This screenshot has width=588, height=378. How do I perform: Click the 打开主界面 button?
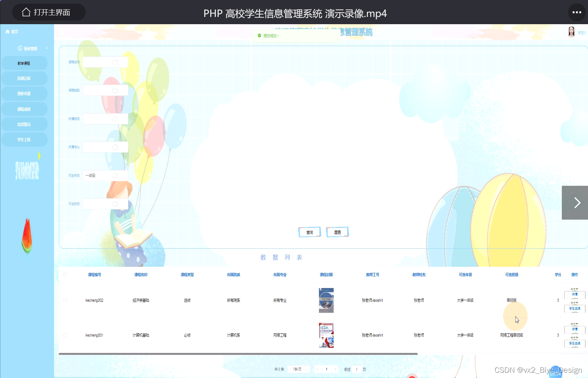[x=49, y=12]
